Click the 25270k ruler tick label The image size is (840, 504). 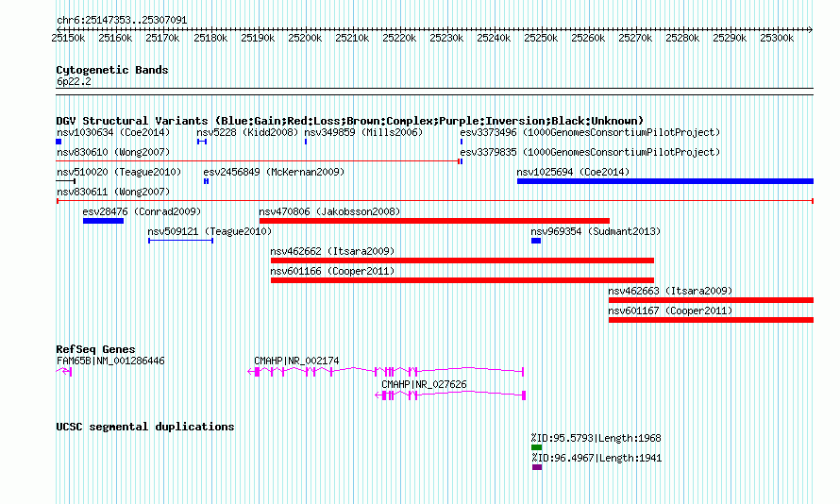(x=635, y=38)
